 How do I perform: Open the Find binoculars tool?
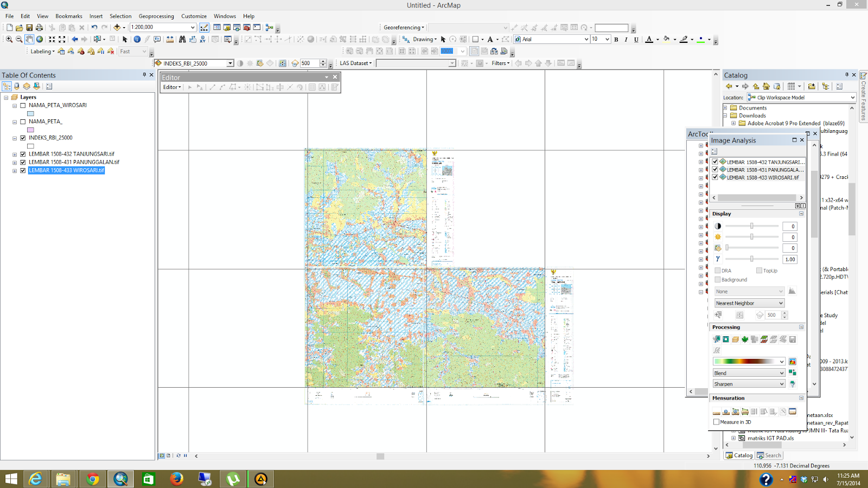pos(182,39)
